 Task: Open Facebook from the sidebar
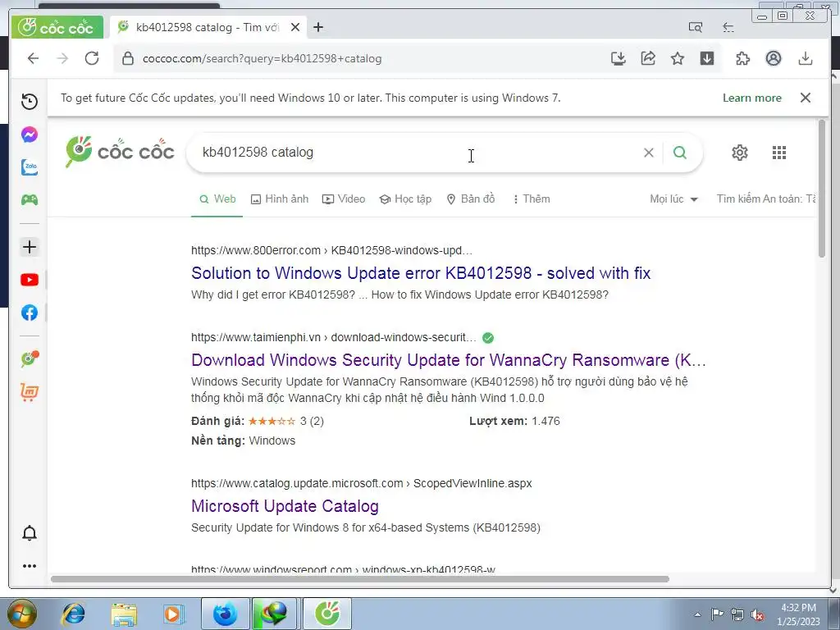(x=30, y=313)
